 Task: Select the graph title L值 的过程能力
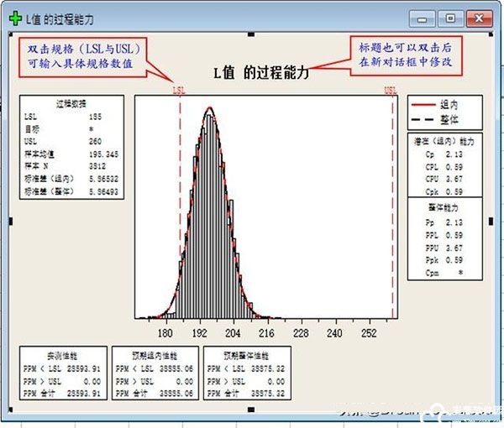click(x=260, y=73)
